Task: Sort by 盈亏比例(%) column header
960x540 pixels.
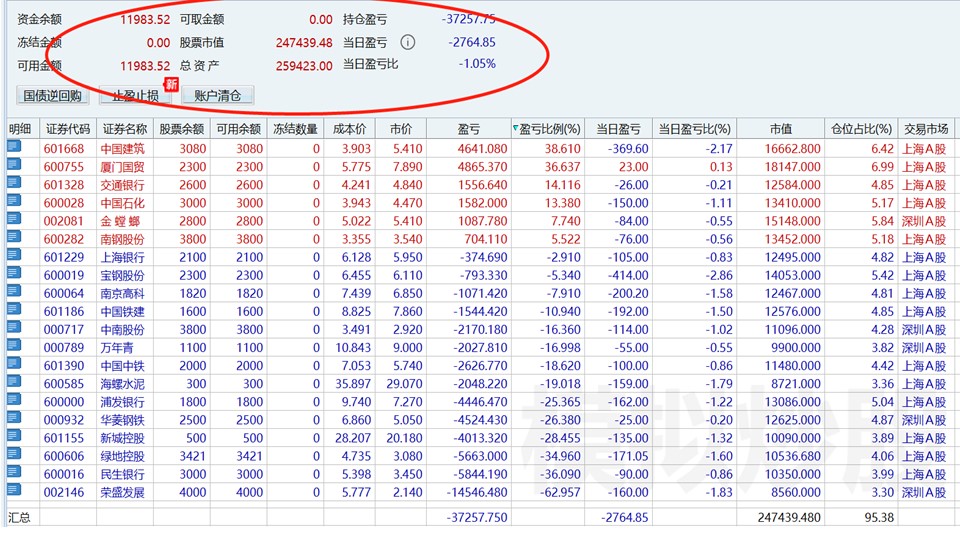Action: pyautogui.click(x=548, y=129)
